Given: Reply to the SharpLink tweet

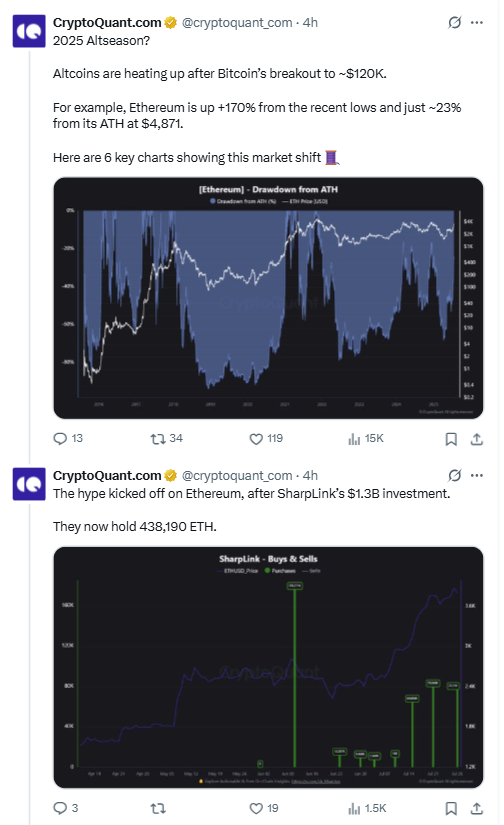Looking at the screenshot, I should click(x=61, y=808).
